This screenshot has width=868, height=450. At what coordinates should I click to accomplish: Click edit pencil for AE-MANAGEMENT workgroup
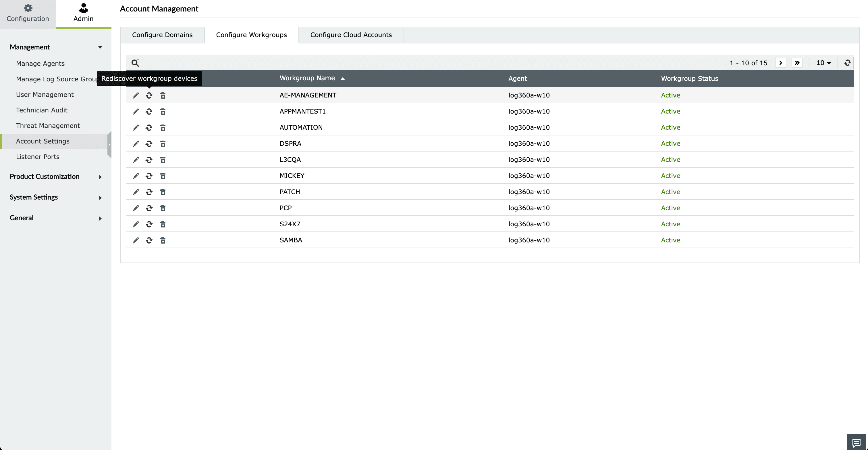(136, 95)
